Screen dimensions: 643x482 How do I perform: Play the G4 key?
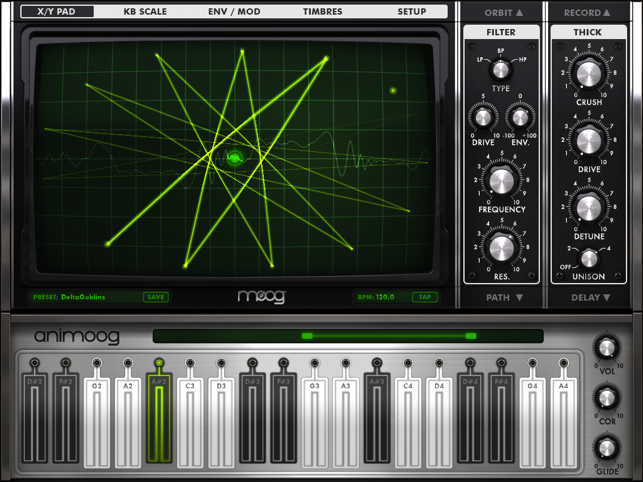532,423
